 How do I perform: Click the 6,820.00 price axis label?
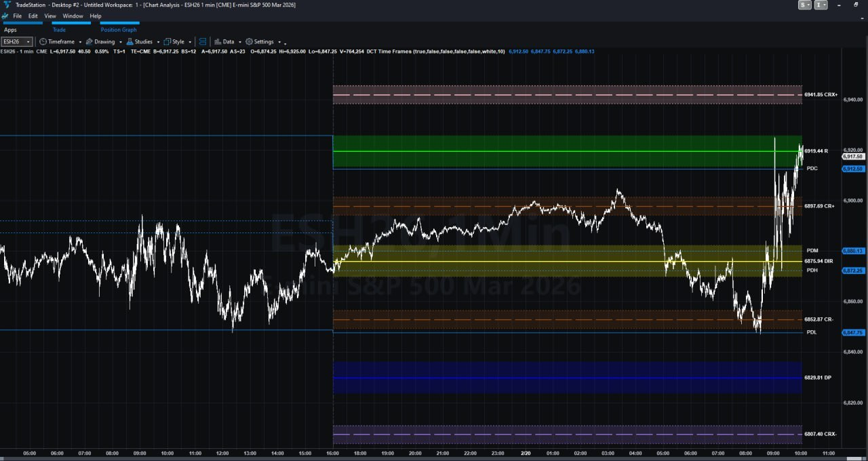(852, 403)
